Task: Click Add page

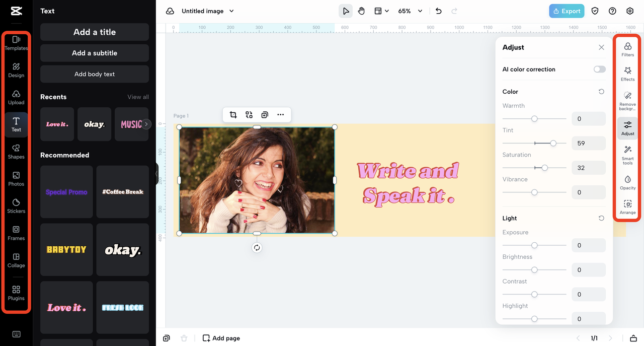Action: 221,338
